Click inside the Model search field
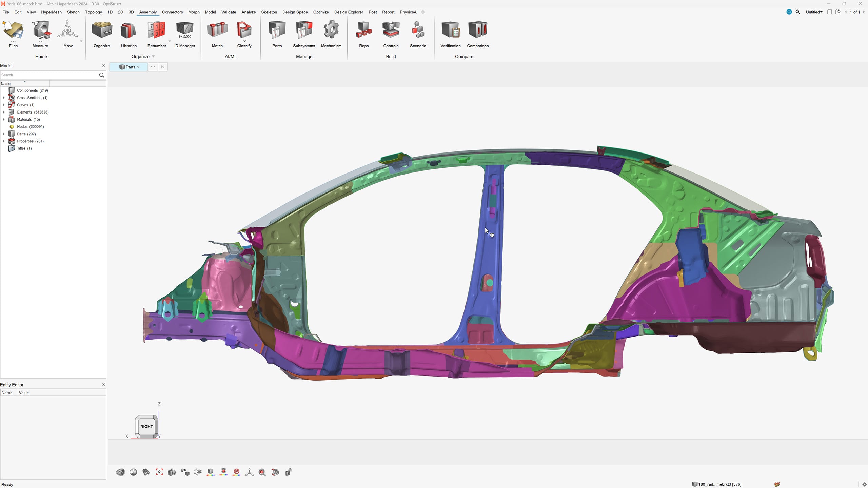868x488 pixels. point(49,75)
